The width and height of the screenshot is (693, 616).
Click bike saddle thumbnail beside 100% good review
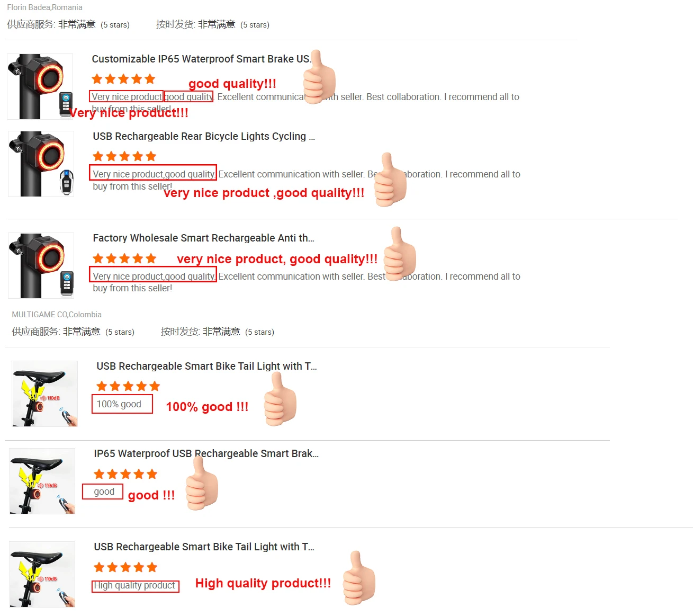pyautogui.click(x=44, y=394)
